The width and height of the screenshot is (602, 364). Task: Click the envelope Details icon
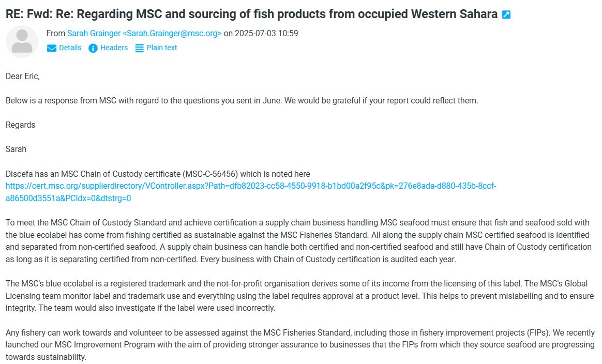[51, 48]
